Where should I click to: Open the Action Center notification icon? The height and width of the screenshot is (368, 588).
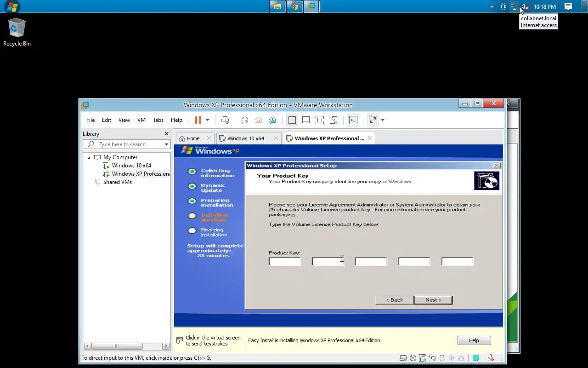pos(568,6)
